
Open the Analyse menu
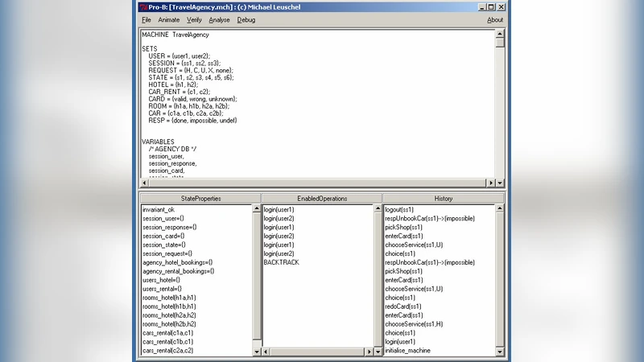219,19
